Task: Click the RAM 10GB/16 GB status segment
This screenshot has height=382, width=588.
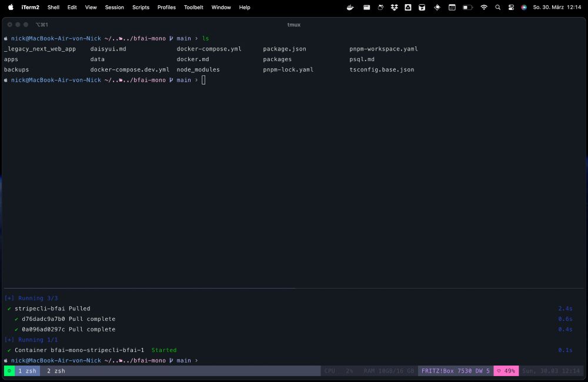Action: [389, 371]
